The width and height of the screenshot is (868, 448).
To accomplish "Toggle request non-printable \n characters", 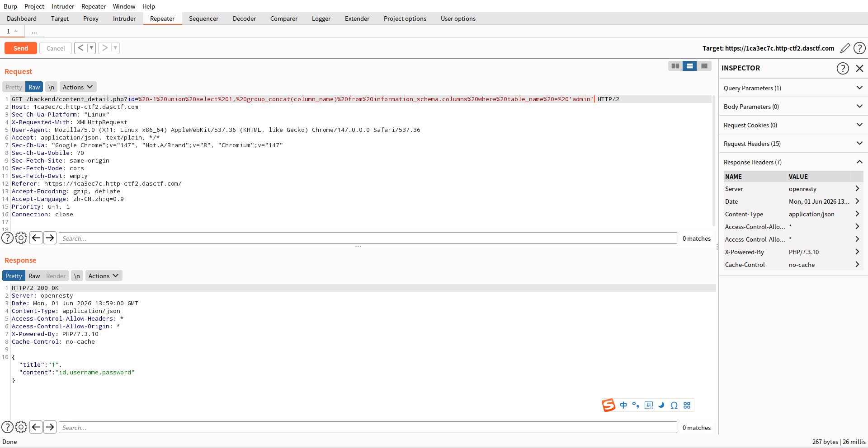I will tap(51, 87).
